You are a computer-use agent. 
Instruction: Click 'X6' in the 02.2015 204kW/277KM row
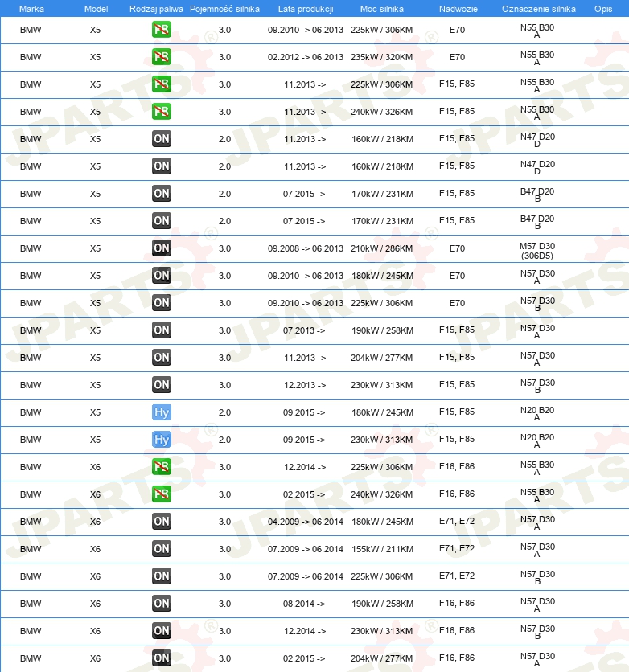coord(95,658)
